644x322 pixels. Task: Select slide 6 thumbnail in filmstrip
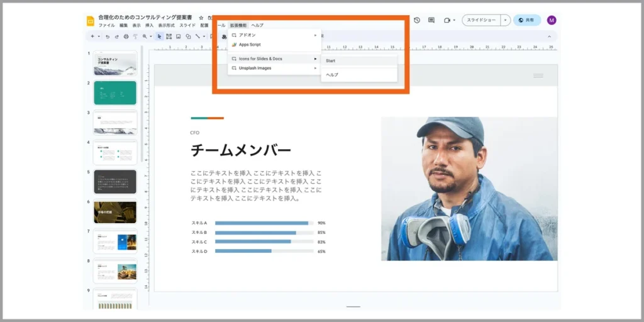tap(115, 212)
